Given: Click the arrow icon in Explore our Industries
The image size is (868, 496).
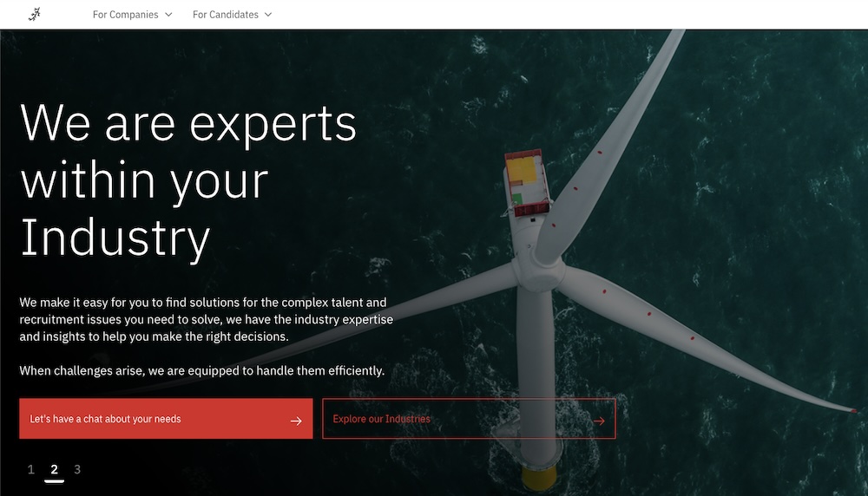Looking at the screenshot, I should (x=599, y=421).
